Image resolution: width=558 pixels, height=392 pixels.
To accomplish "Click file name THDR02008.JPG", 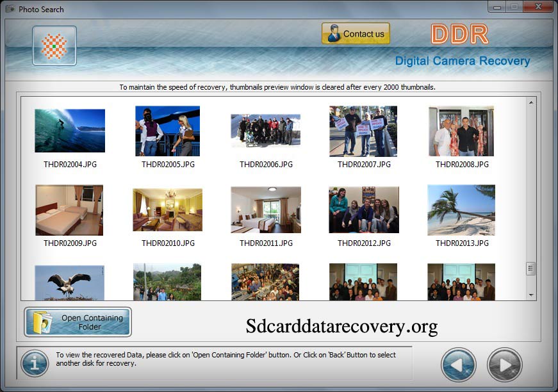I will click(463, 165).
